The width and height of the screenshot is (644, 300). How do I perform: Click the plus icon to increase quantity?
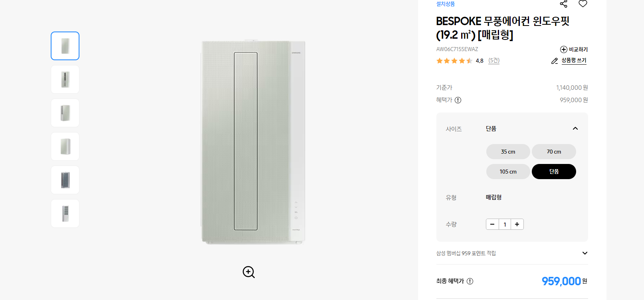click(x=517, y=224)
